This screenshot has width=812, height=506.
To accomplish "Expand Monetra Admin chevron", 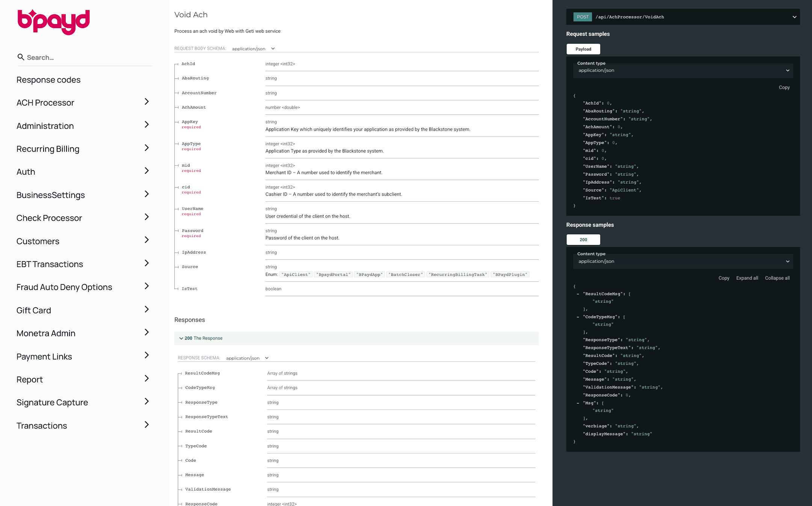I will 147,332.
